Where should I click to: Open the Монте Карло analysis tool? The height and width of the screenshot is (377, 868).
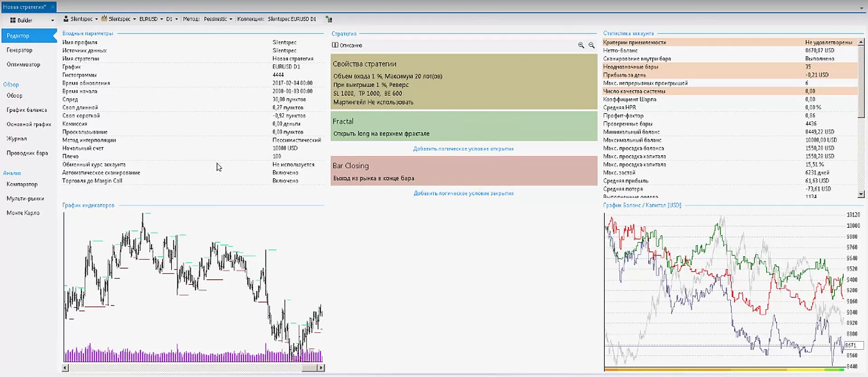point(23,213)
